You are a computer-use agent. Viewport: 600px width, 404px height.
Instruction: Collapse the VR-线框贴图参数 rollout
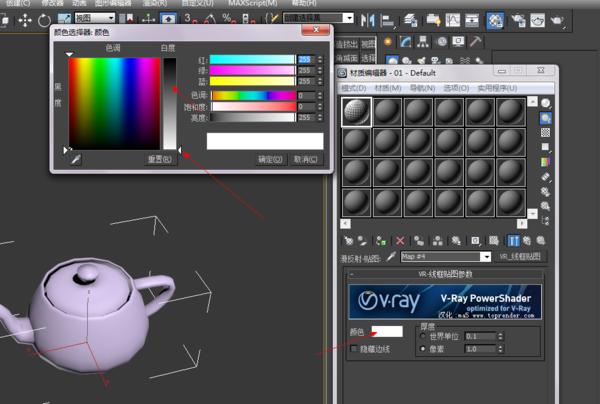[x=445, y=274]
